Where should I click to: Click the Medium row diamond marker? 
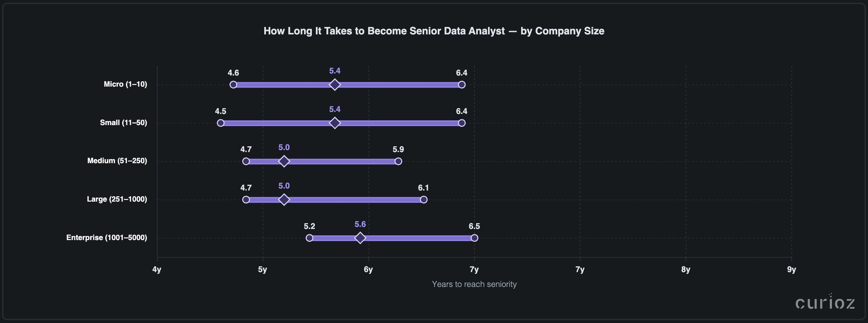point(284,161)
